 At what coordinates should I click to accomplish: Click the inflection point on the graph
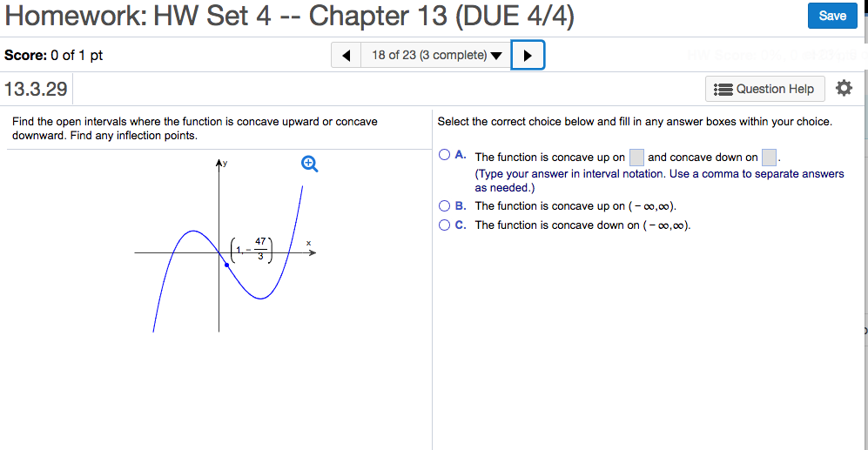coord(227,265)
